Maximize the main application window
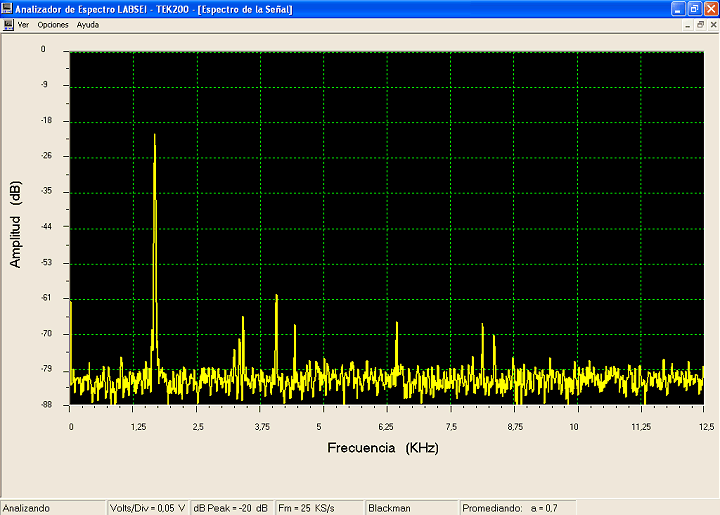 (694, 8)
